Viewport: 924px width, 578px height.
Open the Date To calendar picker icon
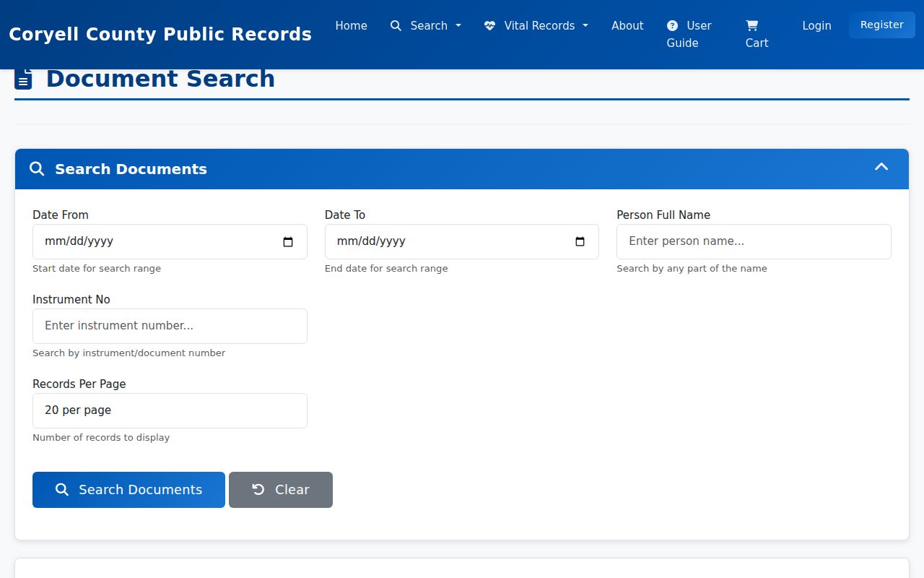pyautogui.click(x=580, y=241)
